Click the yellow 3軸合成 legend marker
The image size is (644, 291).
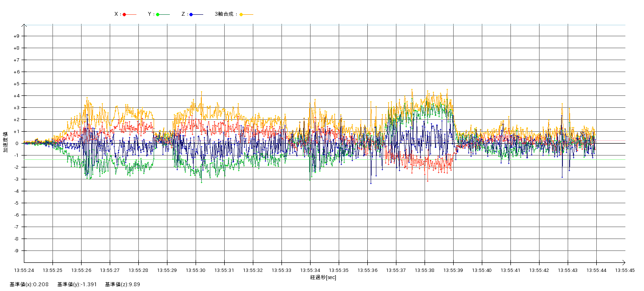click(241, 14)
